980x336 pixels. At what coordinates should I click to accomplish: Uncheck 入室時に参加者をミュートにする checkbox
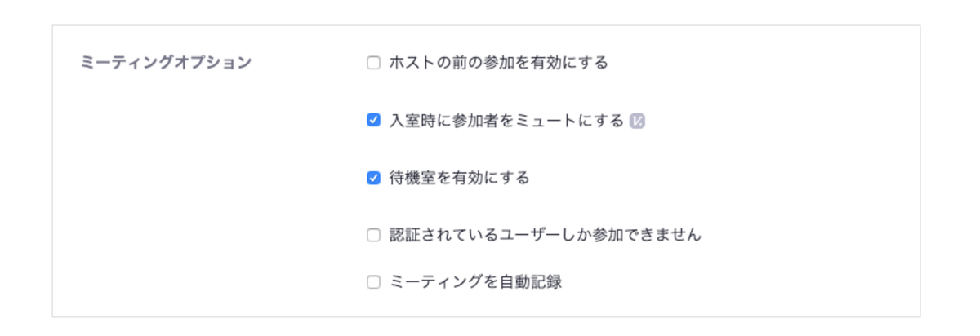tap(373, 121)
